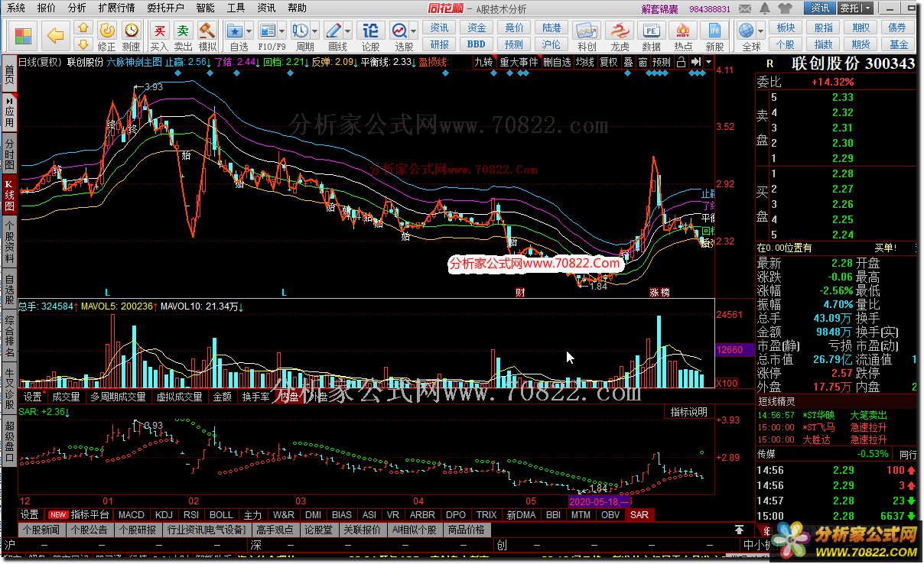Toggle the 叠 overlay option
Image resolution: width=924 pixels, height=564 pixels.
(628, 62)
